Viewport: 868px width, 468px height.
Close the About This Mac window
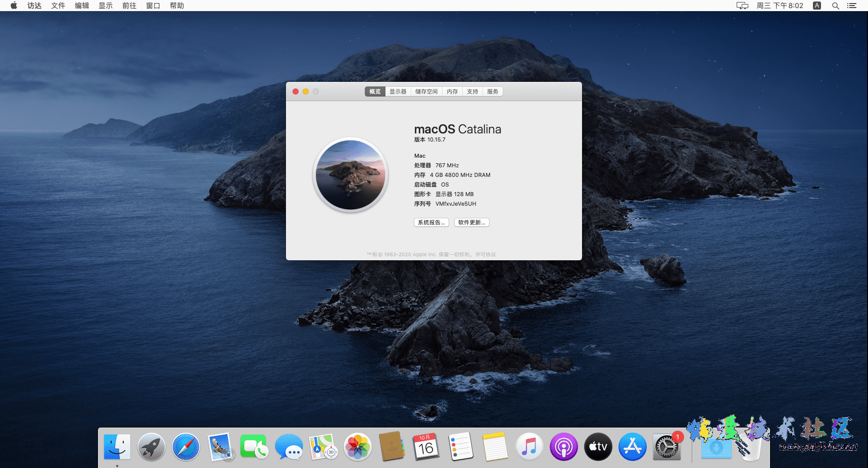[296, 91]
